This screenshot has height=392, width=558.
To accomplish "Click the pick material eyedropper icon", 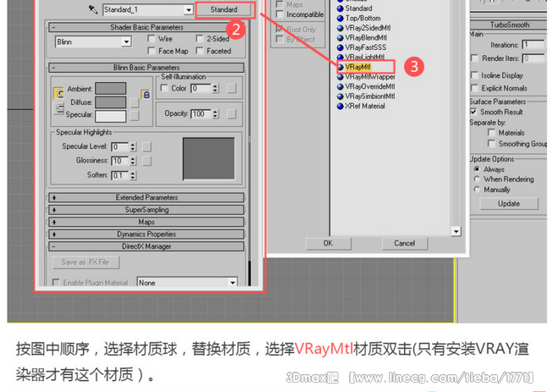I will click(x=92, y=10).
